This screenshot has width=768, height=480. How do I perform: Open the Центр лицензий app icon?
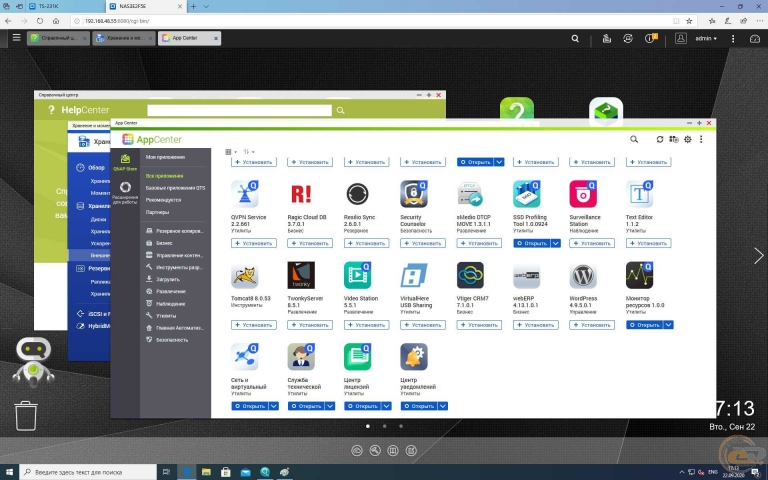tap(358, 357)
